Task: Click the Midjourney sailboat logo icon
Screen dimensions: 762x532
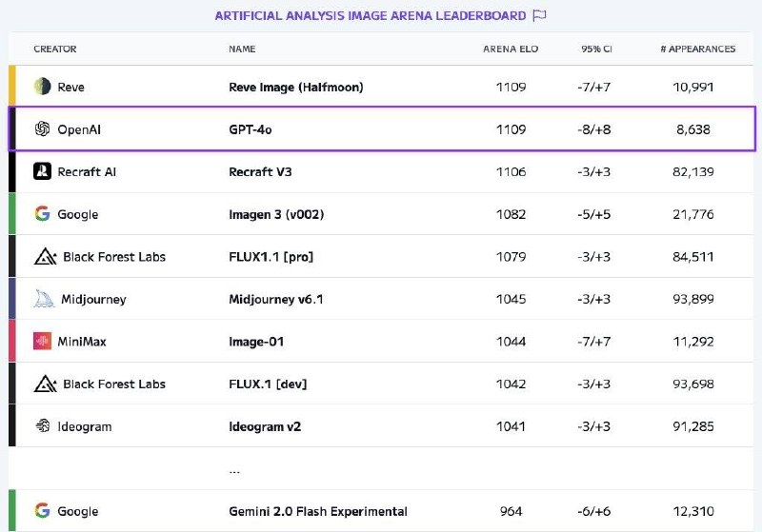Action: 44,299
